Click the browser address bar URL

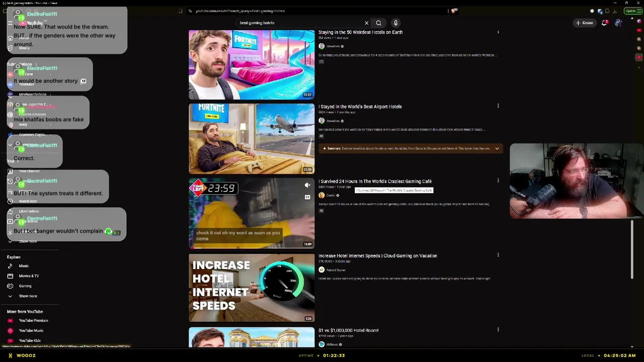click(240, 11)
